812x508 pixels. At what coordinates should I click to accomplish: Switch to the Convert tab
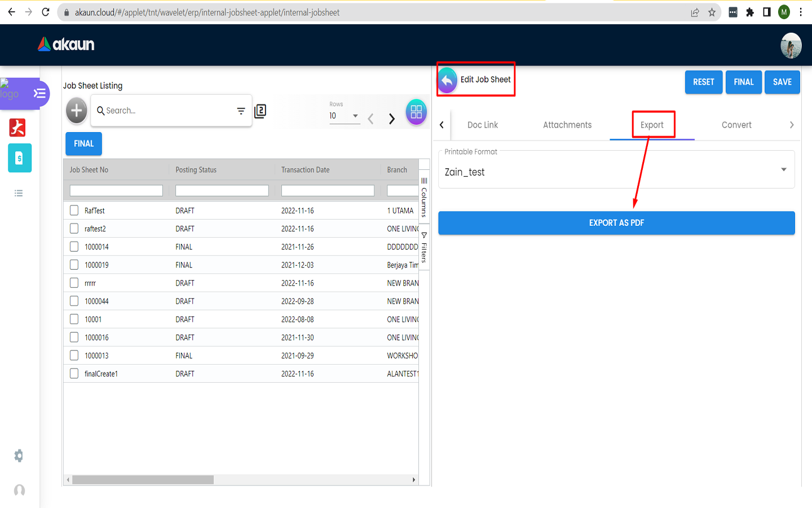[x=736, y=125]
